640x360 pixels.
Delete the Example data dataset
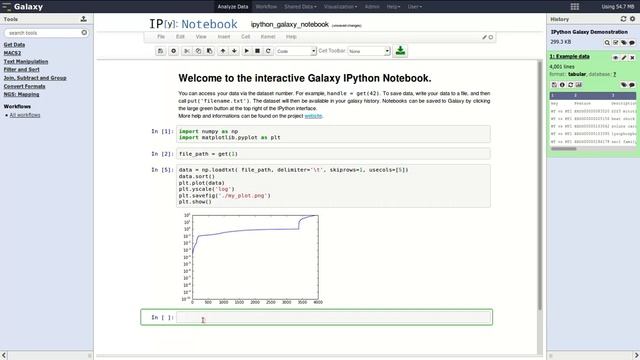pos(632,58)
